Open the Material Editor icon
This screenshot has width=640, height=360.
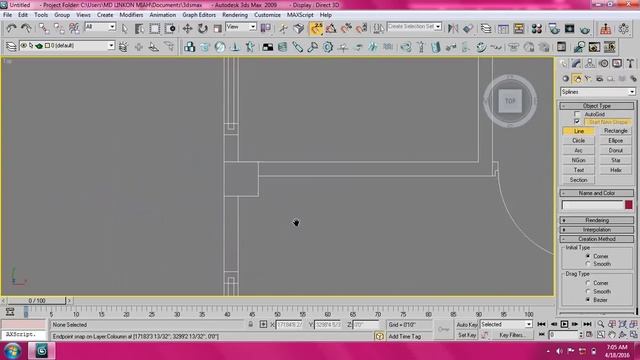tap(537, 28)
